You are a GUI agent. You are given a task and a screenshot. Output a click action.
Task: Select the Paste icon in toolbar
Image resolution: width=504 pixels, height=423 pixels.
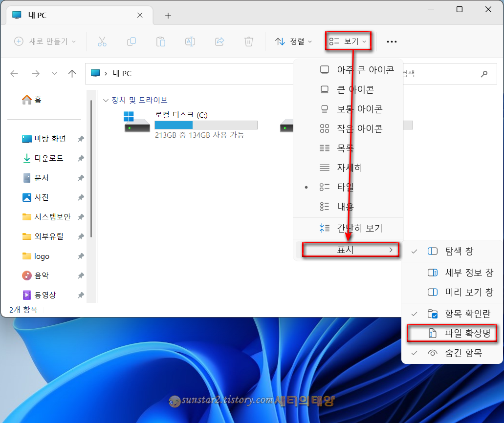click(x=160, y=42)
